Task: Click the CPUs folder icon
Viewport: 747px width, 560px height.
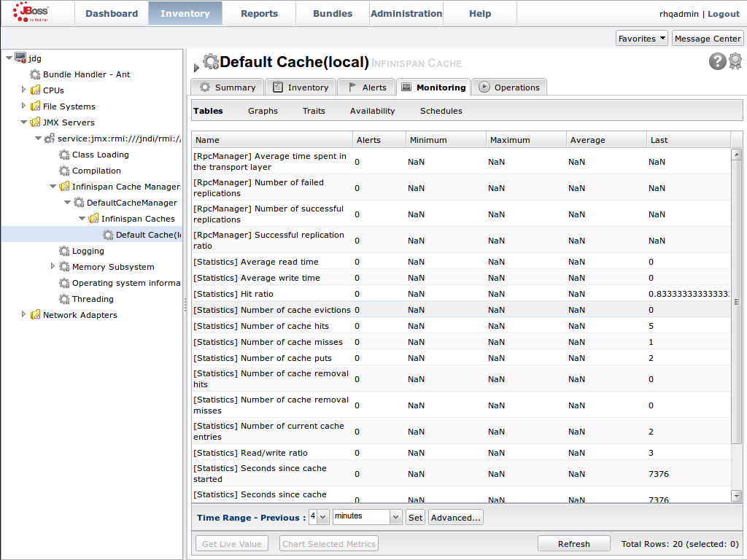Action: tap(35, 90)
